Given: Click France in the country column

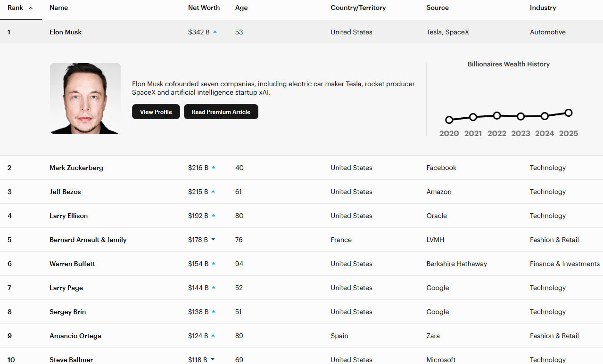Looking at the screenshot, I should (x=341, y=240).
